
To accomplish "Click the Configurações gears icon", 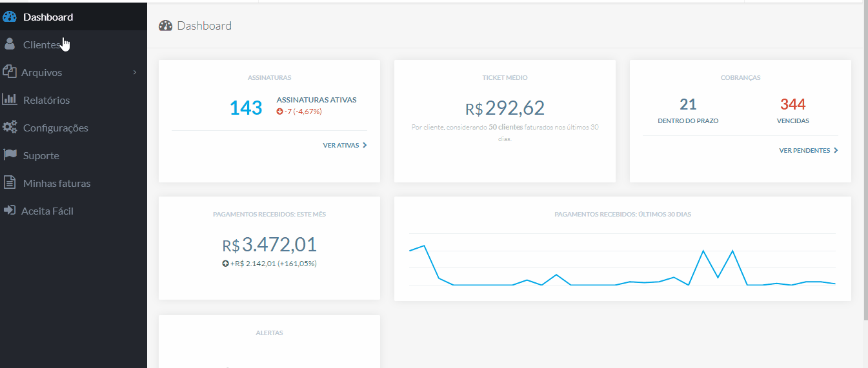I will (10, 128).
